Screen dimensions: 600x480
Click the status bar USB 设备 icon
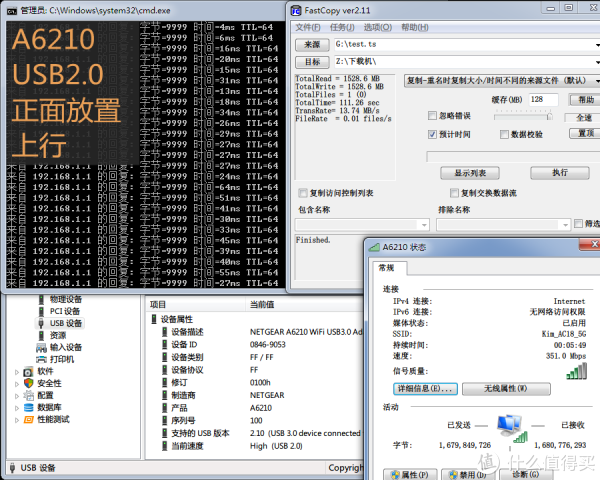pos(12,468)
